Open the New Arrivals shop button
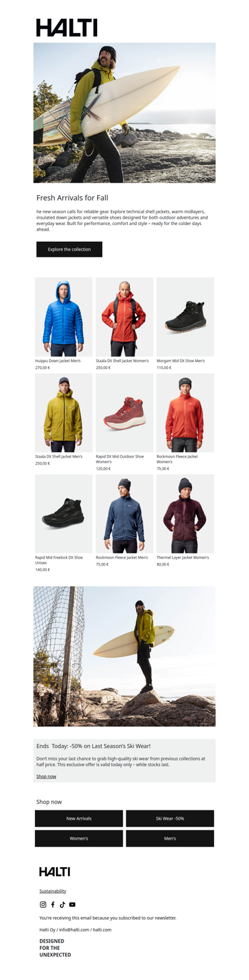 (x=79, y=818)
